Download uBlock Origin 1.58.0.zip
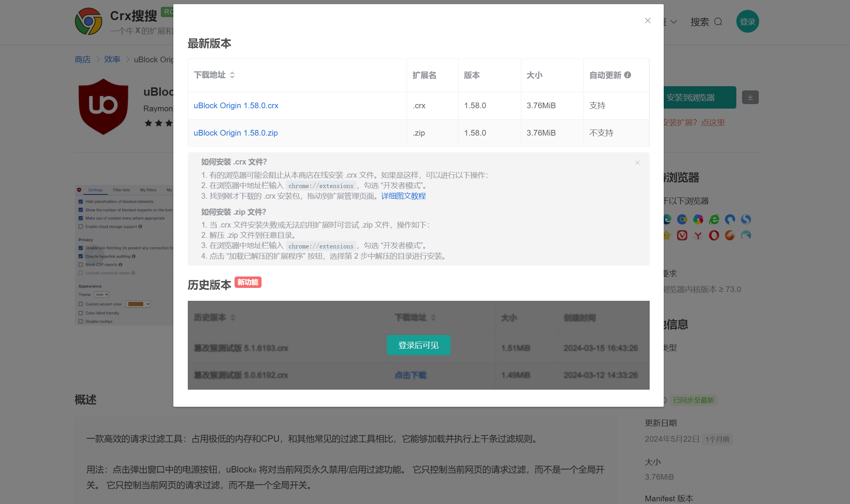 click(235, 133)
